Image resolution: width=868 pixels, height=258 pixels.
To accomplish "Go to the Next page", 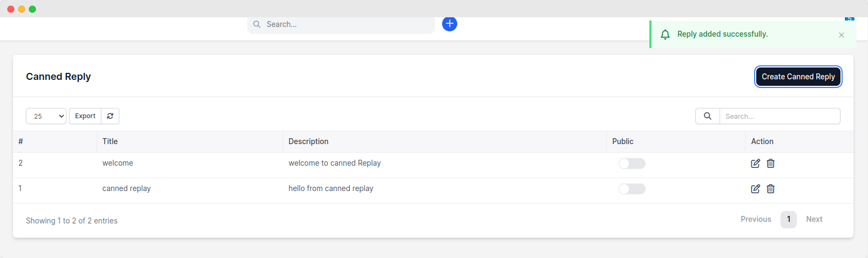I will 814,219.
